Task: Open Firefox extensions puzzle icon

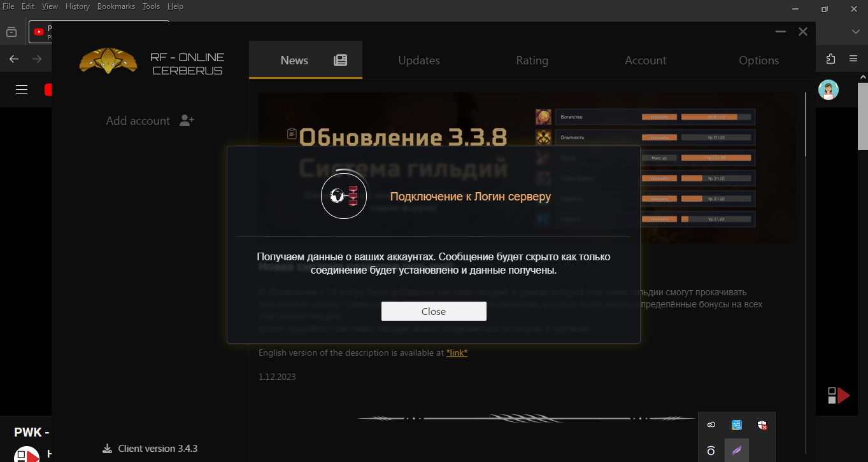Action: click(830, 59)
